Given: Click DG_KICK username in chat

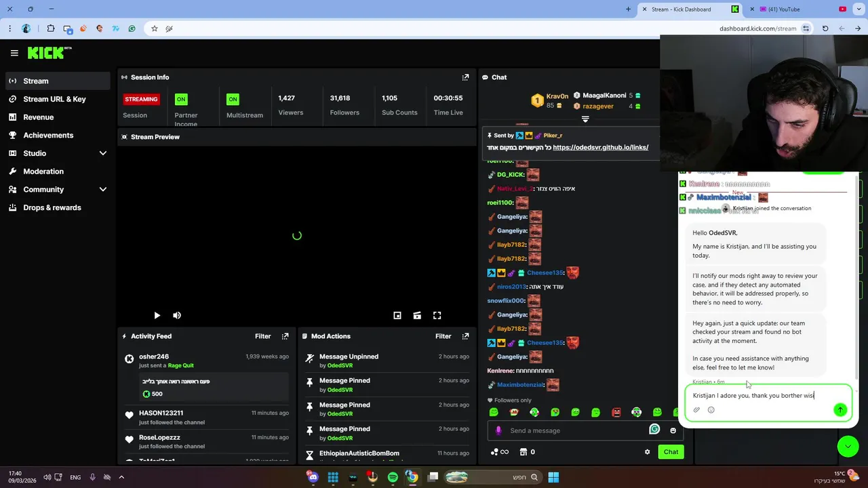Looking at the screenshot, I should click(511, 175).
